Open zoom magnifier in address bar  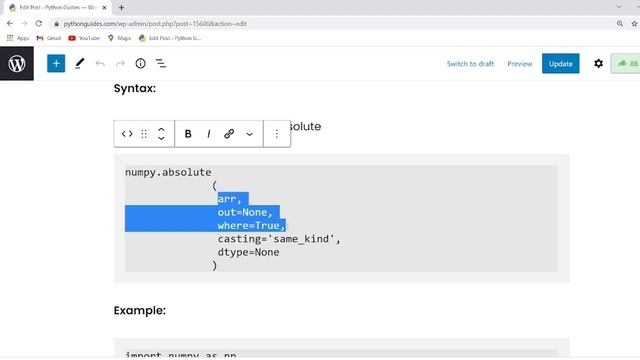(x=620, y=24)
